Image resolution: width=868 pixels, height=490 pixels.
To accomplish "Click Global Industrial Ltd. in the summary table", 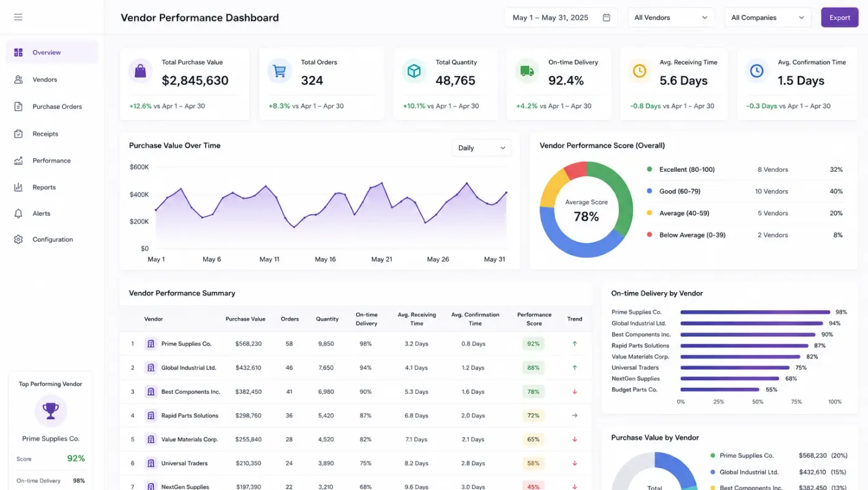I will point(188,368).
